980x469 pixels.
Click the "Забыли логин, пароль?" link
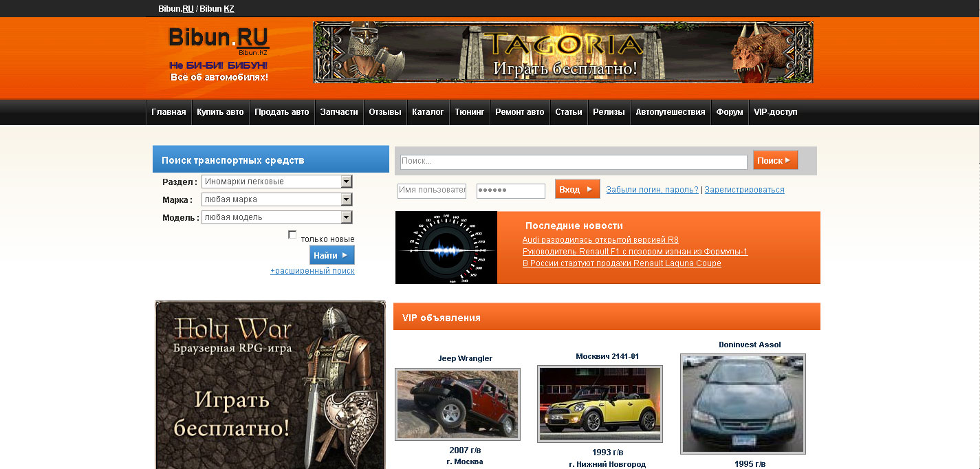tap(652, 188)
